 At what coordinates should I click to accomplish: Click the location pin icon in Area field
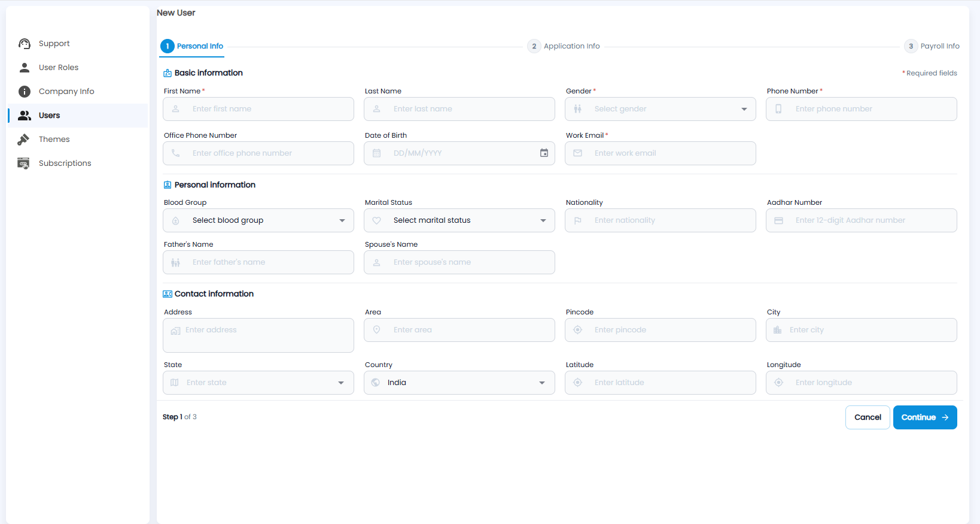376,330
